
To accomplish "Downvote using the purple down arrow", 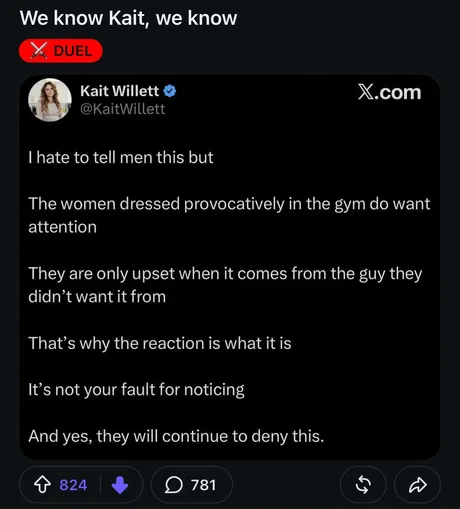I will (120, 485).
